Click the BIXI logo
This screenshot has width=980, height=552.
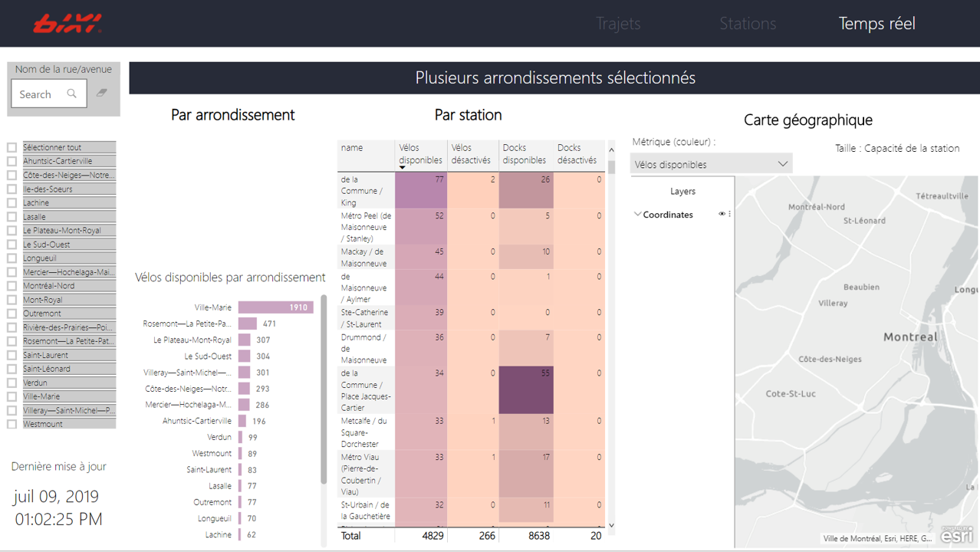(x=67, y=24)
